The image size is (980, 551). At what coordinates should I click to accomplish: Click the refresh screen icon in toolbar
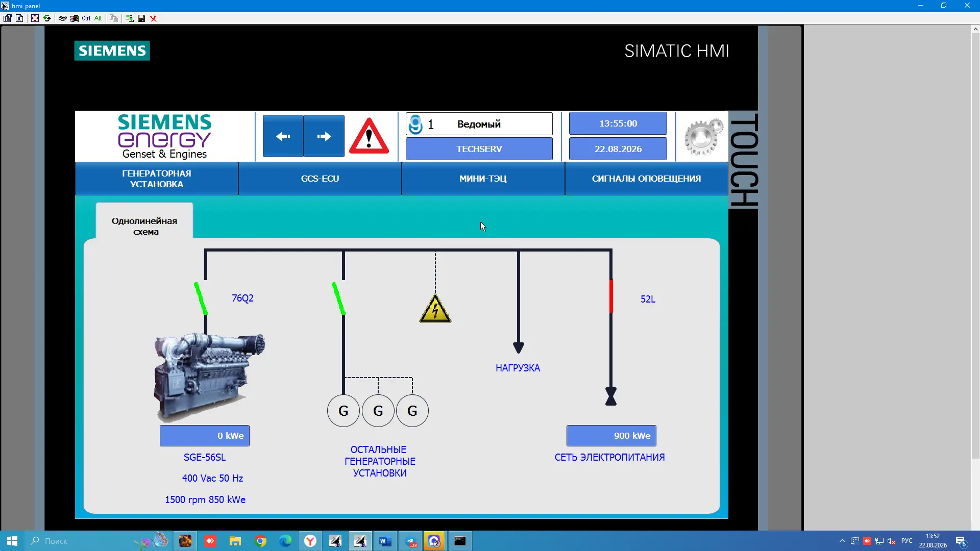[47, 18]
